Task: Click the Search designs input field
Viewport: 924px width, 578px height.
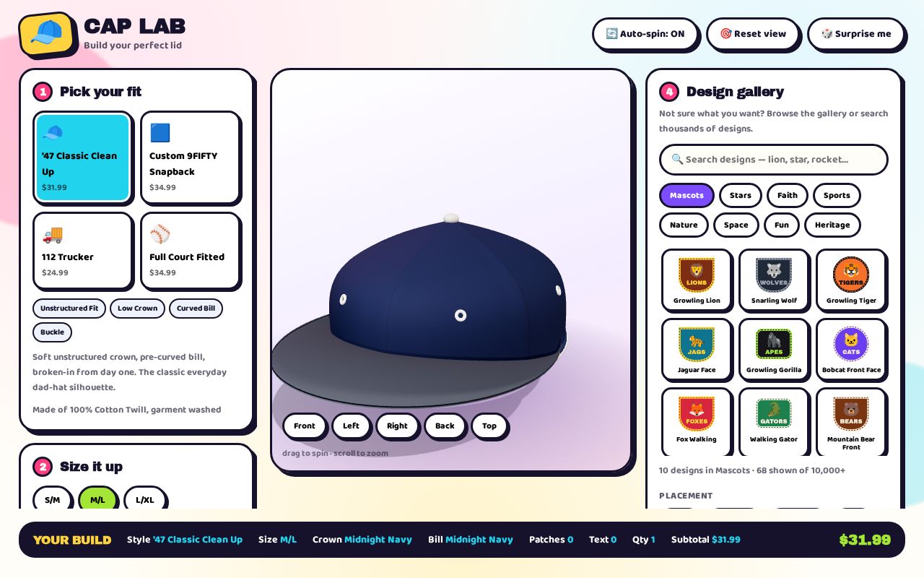Action: click(x=774, y=160)
